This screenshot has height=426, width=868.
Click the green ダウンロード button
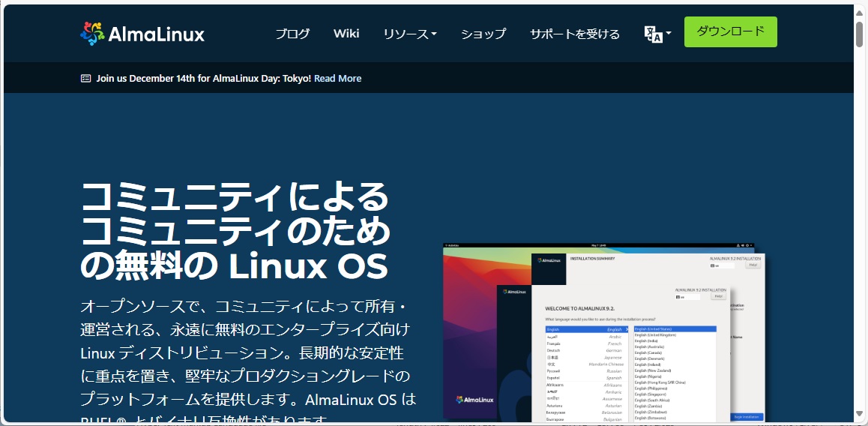[x=730, y=31]
